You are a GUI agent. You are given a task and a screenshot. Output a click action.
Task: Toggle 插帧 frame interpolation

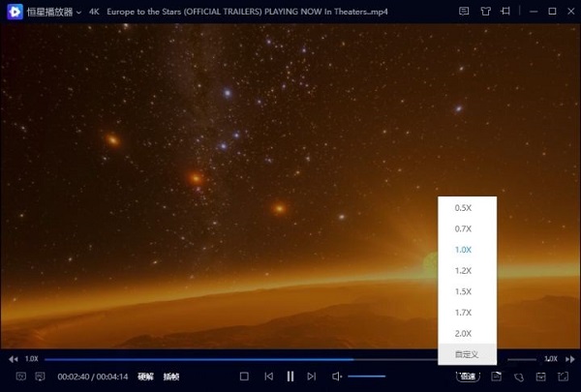(170, 376)
